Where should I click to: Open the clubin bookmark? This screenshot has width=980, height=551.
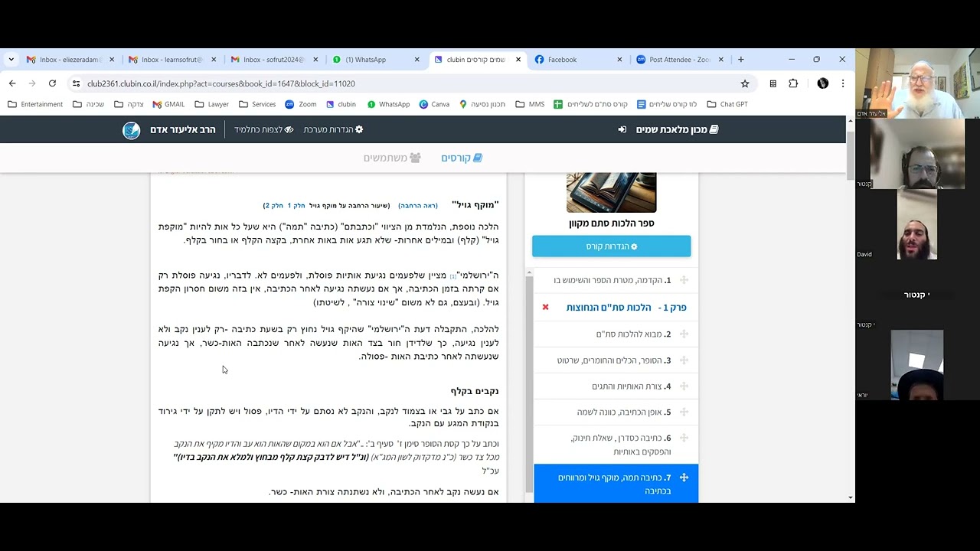tap(341, 104)
